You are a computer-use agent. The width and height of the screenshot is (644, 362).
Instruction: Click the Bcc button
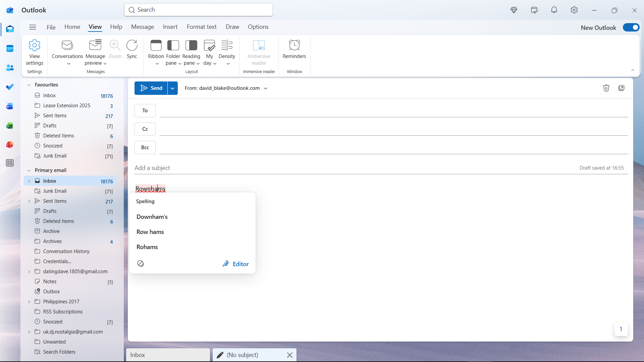[145, 147]
